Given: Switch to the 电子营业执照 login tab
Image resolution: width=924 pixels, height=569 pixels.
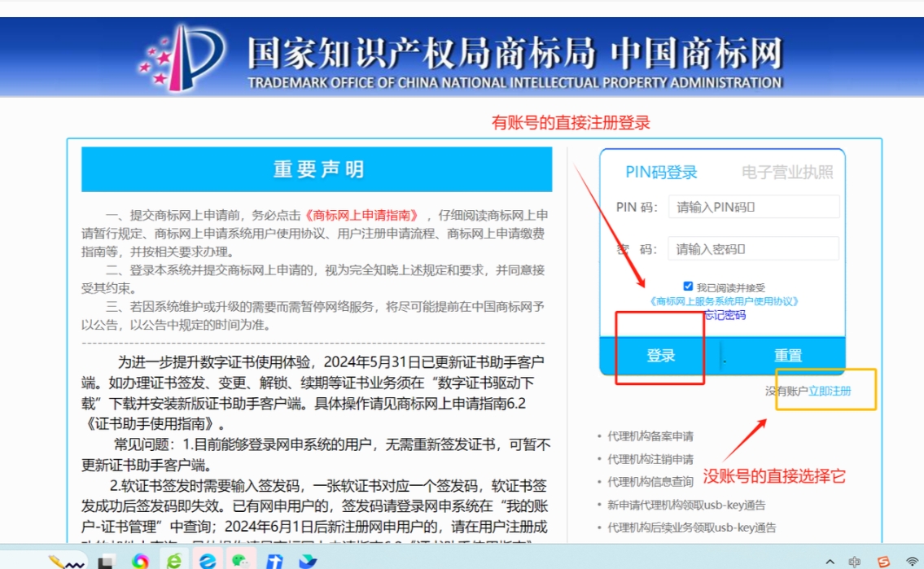Looking at the screenshot, I should pos(787,172).
